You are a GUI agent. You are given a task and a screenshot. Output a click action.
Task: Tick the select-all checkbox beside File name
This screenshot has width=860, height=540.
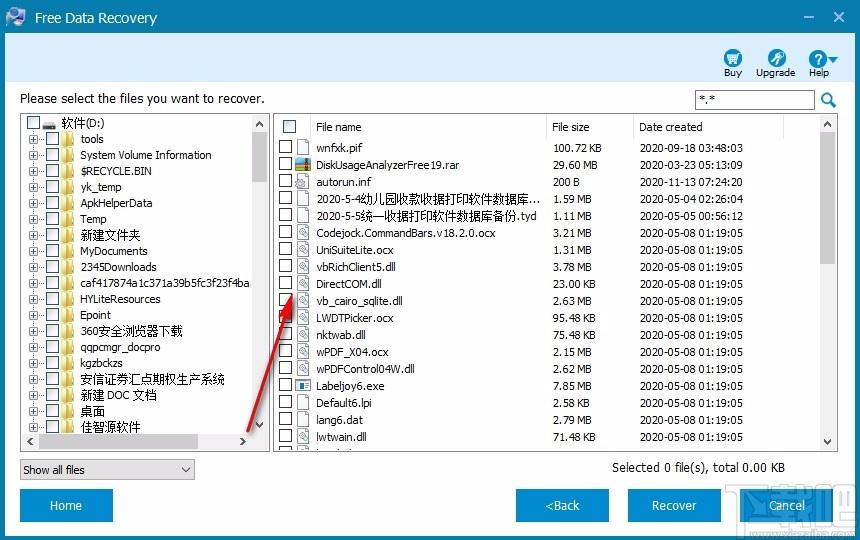click(290, 127)
